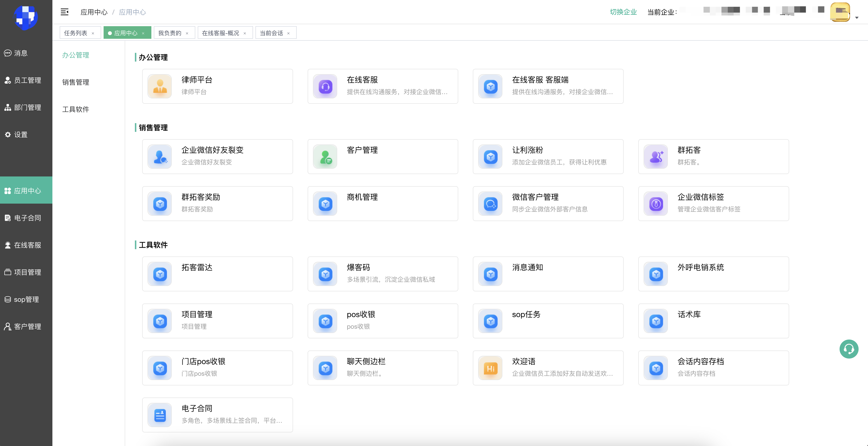This screenshot has width=868, height=446.
Task: Switch to the 在线客服-概况 tab
Action: (x=220, y=33)
